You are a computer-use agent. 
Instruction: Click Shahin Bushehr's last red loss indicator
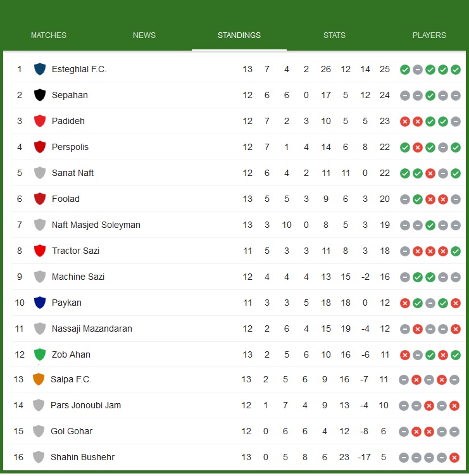[454, 458]
